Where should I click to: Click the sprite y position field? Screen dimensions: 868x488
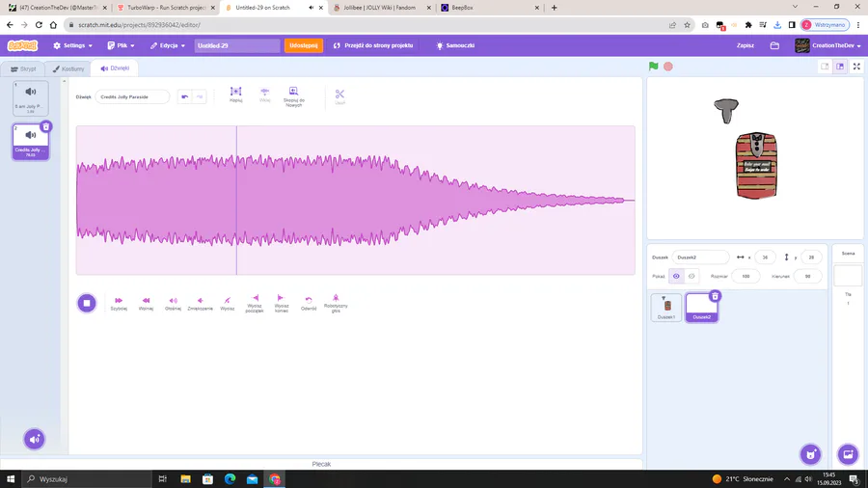coord(811,258)
